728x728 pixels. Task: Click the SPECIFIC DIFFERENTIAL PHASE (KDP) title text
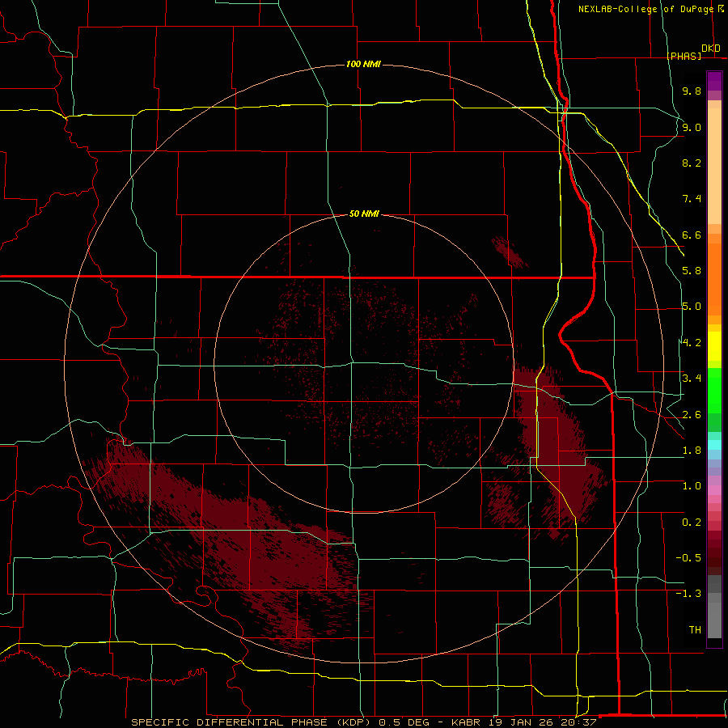251,722
